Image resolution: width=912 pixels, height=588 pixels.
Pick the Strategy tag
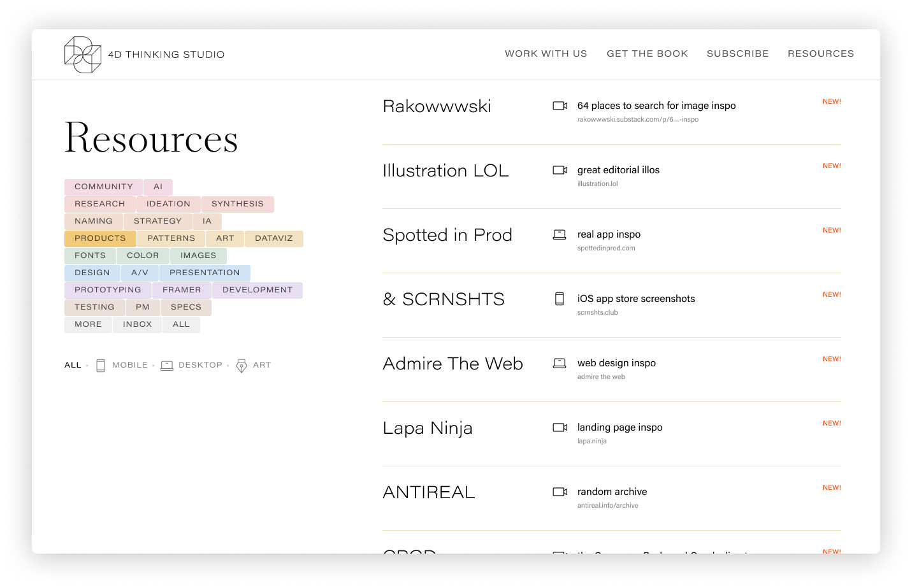[x=157, y=221]
